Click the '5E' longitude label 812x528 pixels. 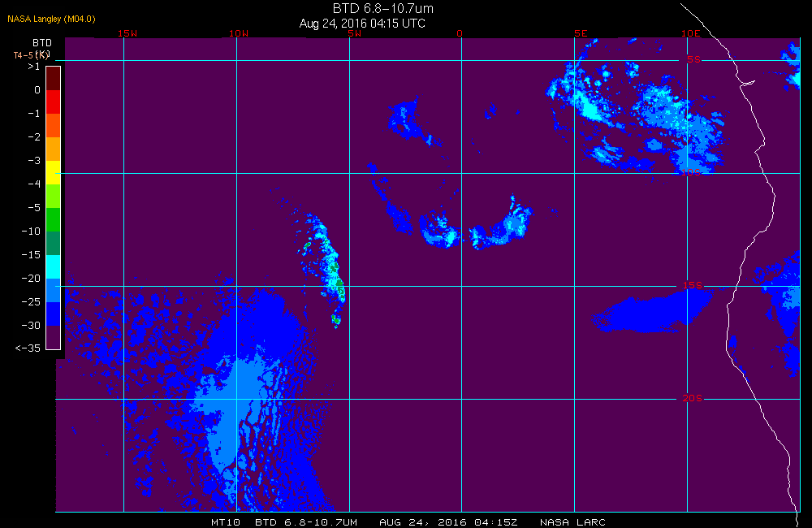click(581, 33)
